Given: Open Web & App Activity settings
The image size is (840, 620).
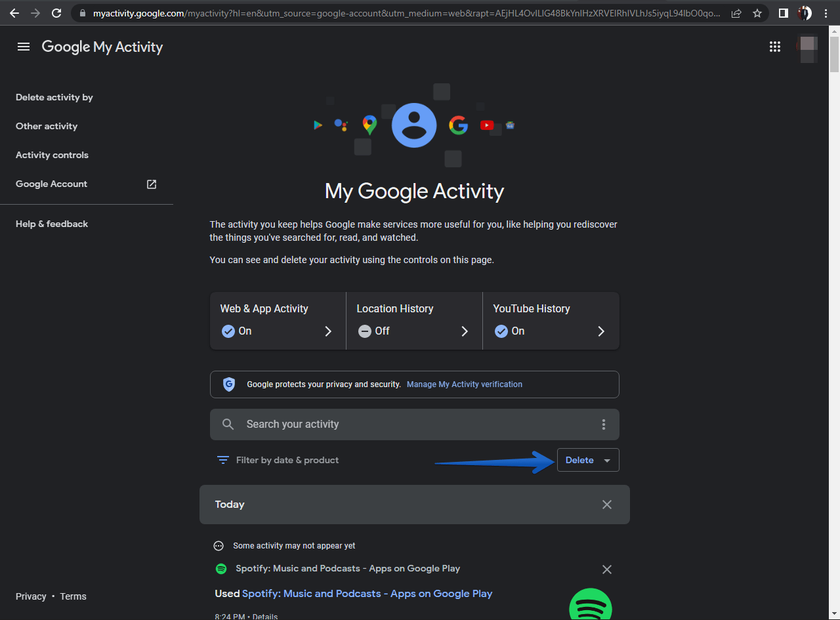Looking at the screenshot, I should (278, 321).
